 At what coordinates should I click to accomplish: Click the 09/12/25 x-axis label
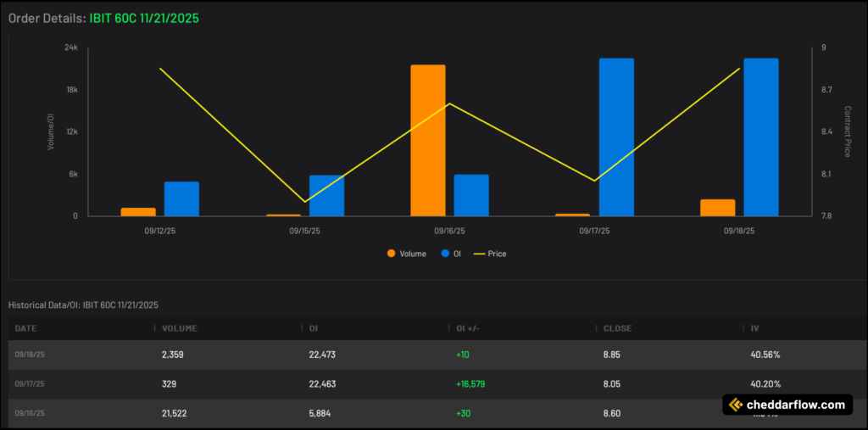pos(159,231)
